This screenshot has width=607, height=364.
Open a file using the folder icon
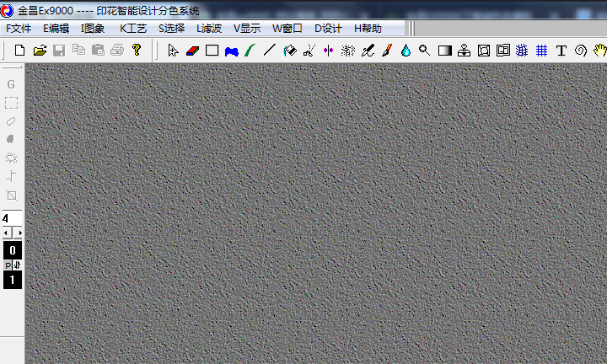[40, 51]
